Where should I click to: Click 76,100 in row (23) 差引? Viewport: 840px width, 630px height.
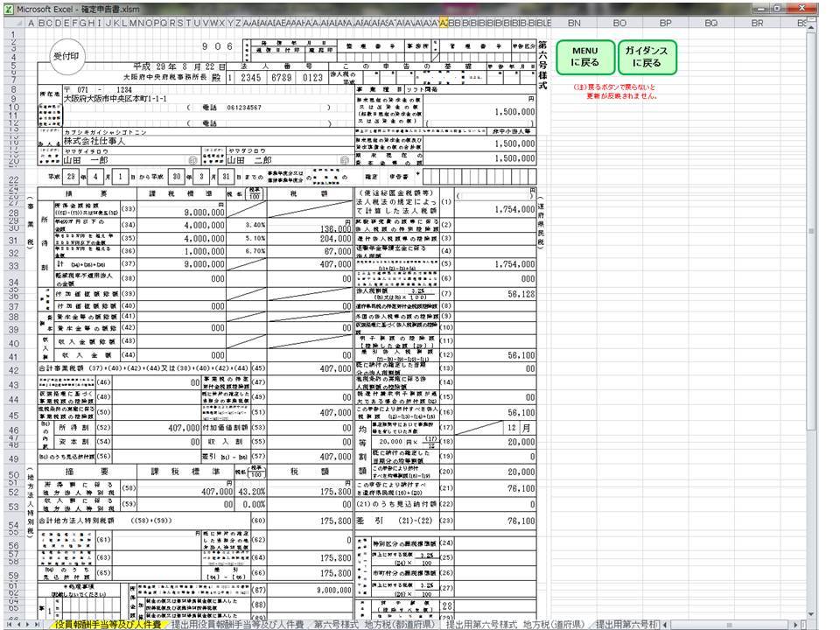pyautogui.click(x=521, y=521)
